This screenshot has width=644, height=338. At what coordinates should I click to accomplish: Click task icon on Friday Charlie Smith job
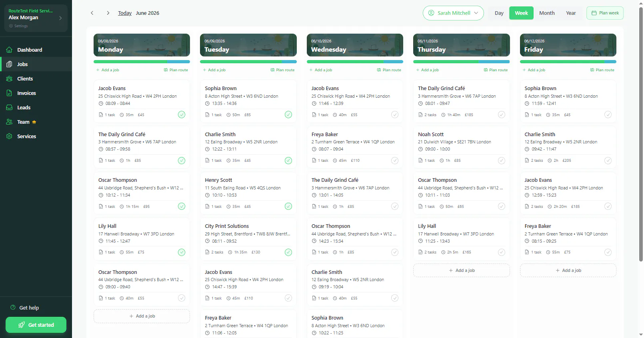[527, 161]
